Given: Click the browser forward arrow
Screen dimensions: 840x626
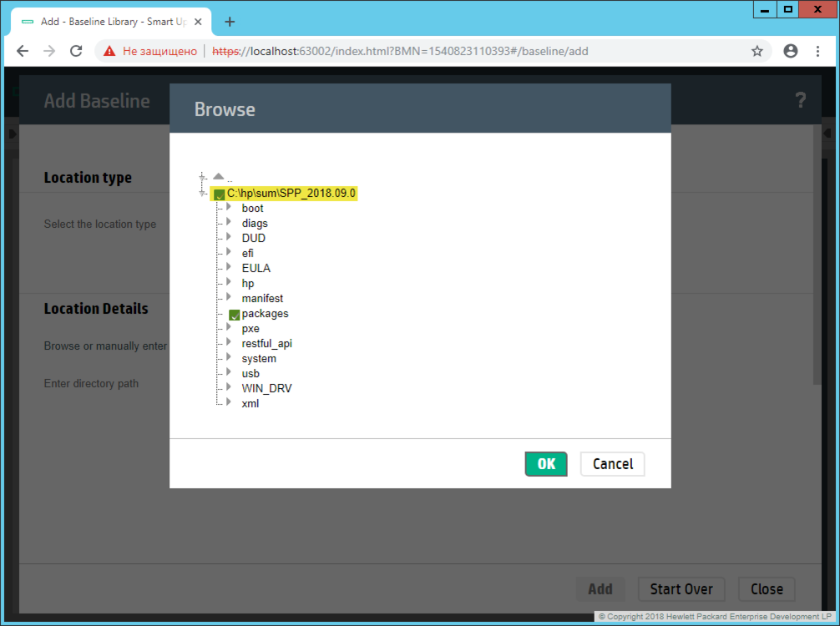Looking at the screenshot, I should click(x=49, y=52).
